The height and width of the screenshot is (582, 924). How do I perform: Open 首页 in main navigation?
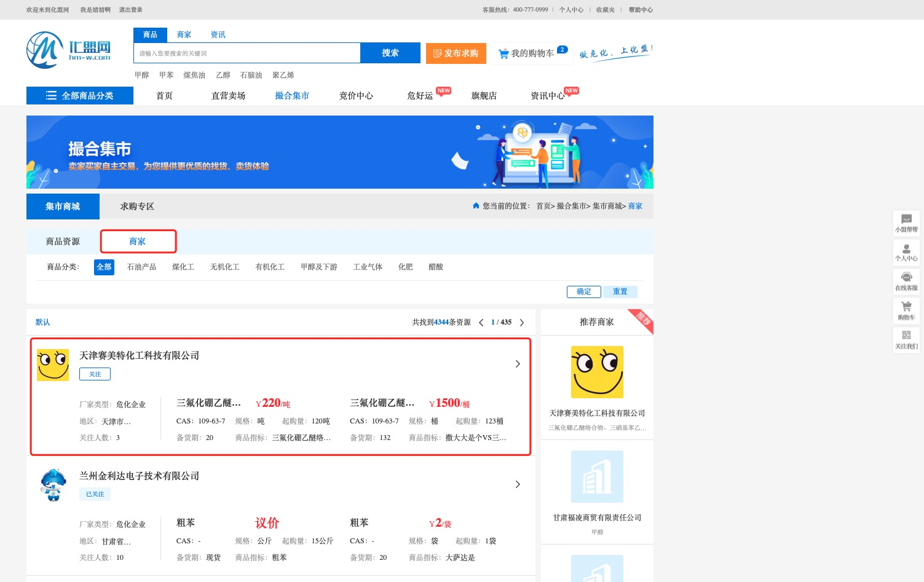[165, 96]
